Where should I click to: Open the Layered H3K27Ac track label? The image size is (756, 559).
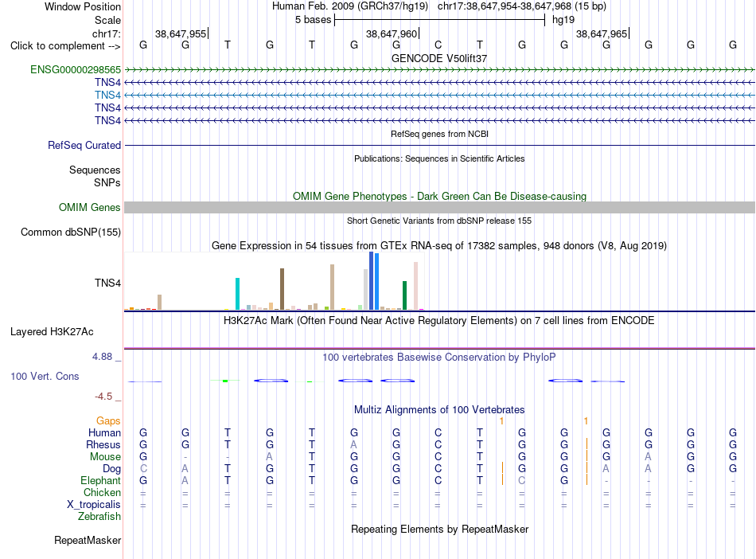tap(52, 332)
